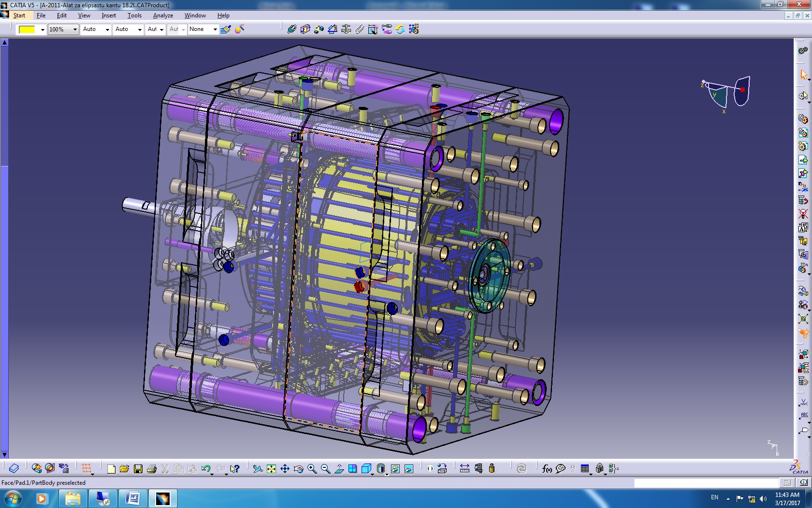Click the Print icon

tap(152, 468)
